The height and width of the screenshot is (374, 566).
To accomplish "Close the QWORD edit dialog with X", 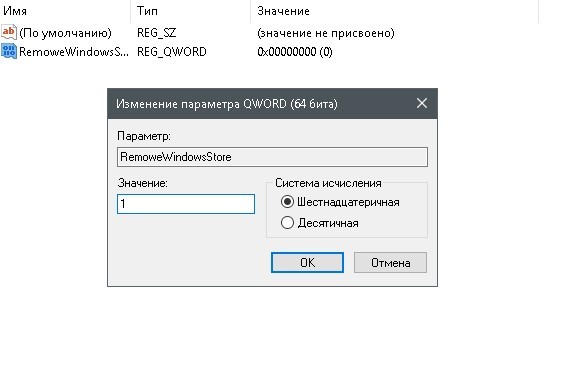I will pos(422,103).
